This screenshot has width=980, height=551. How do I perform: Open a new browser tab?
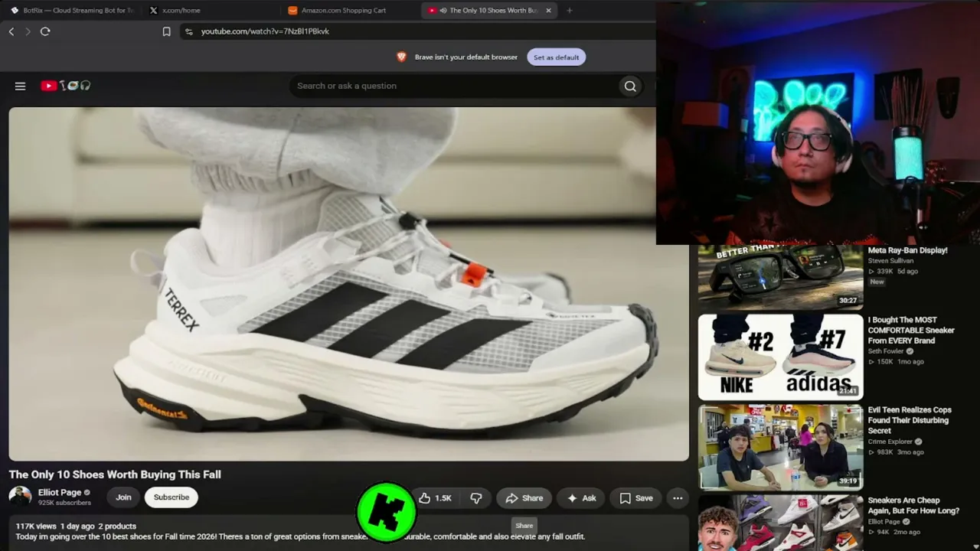coord(569,11)
